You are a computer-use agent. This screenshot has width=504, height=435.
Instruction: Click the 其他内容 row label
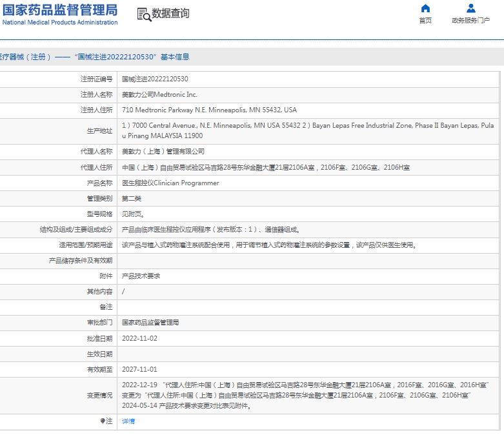tap(99, 292)
